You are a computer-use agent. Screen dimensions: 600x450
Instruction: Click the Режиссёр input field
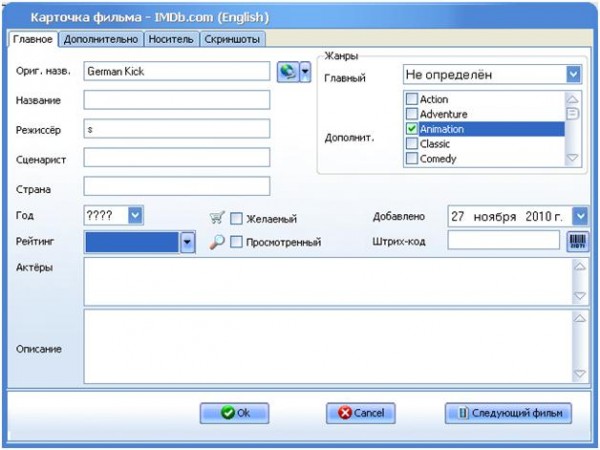click(x=177, y=129)
